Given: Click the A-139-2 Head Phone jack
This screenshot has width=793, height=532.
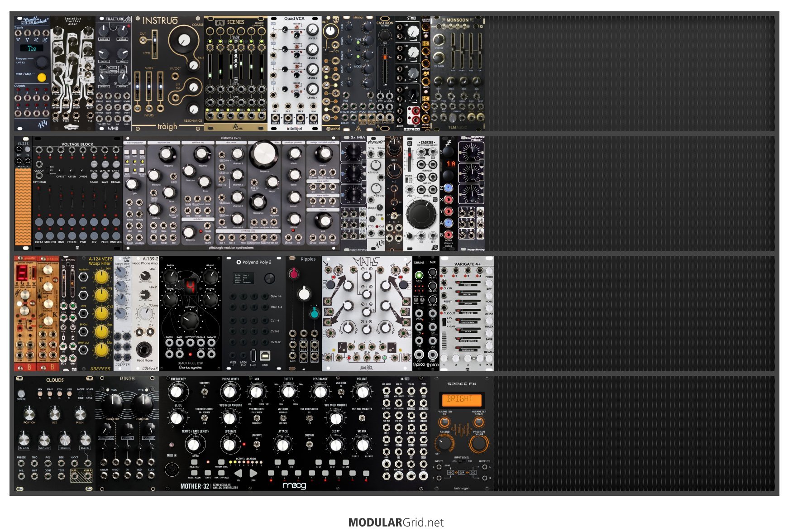Looking at the screenshot, I should 144,350.
